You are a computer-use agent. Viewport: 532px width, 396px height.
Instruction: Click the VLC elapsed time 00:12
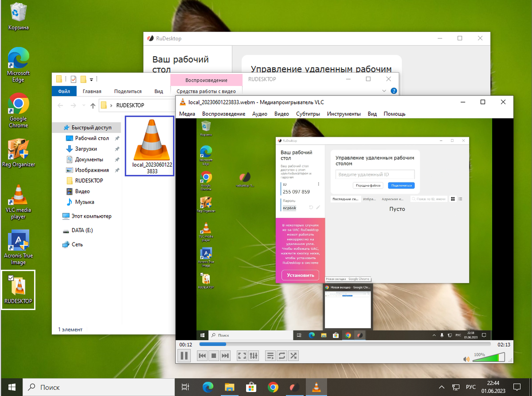point(186,345)
